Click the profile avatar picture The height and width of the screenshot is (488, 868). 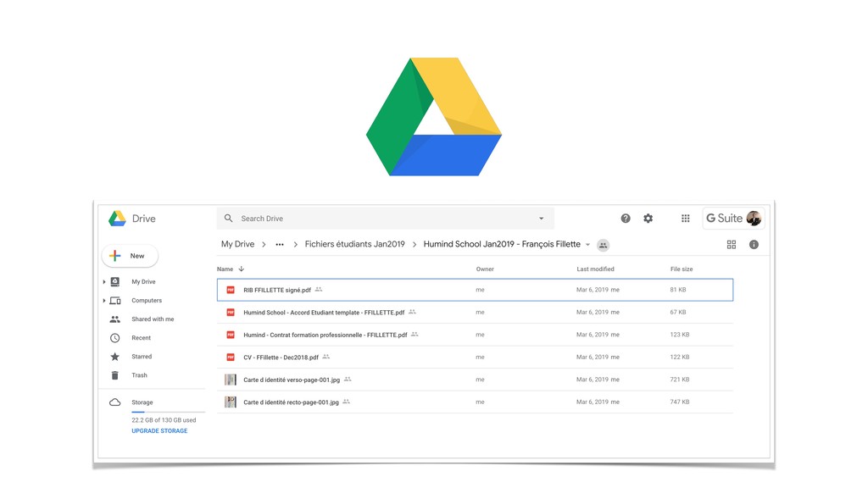coord(754,219)
